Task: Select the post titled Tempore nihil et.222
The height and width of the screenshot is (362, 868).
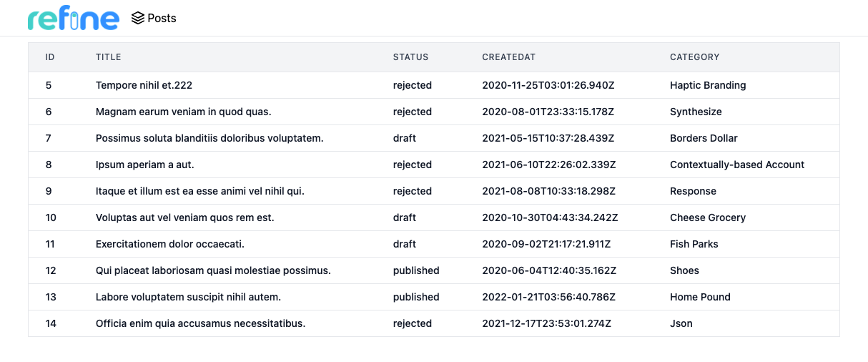Action: click(144, 85)
